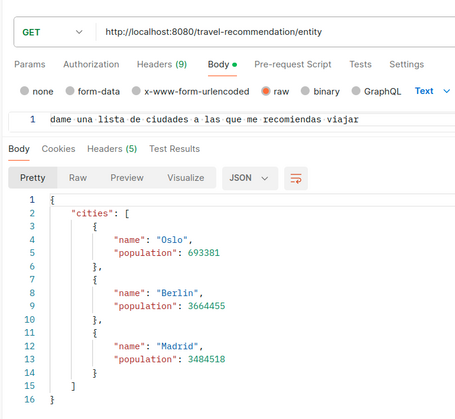Open the Pre-request Script tab
Image resolution: width=455 pixels, height=419 pixels.
(293, 64)
